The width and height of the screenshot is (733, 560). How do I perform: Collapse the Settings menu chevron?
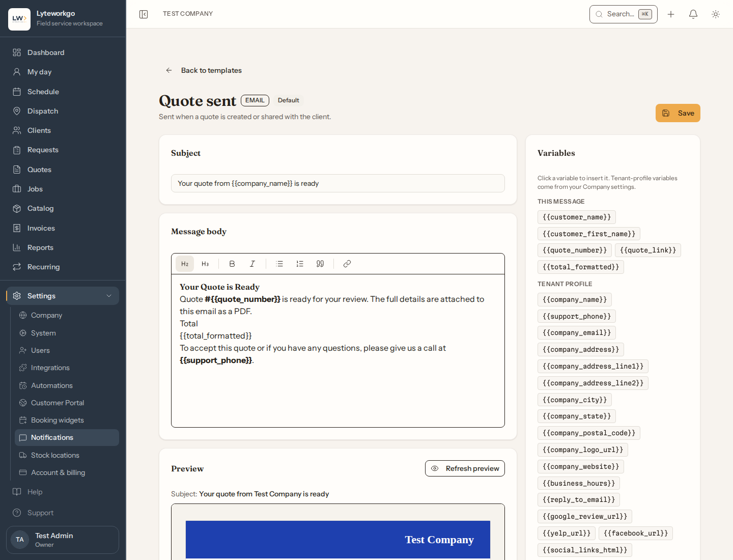click(109, 296)
